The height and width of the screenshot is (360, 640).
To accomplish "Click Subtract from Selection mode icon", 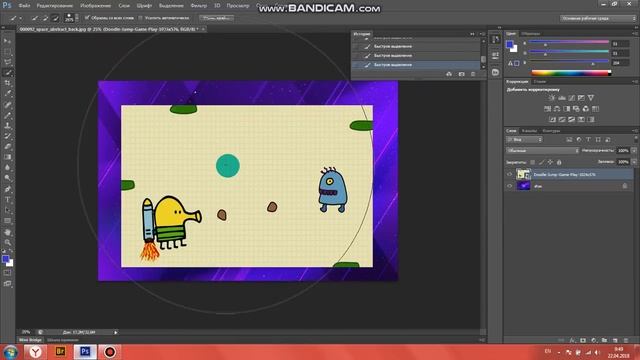I will click(56, 18).
